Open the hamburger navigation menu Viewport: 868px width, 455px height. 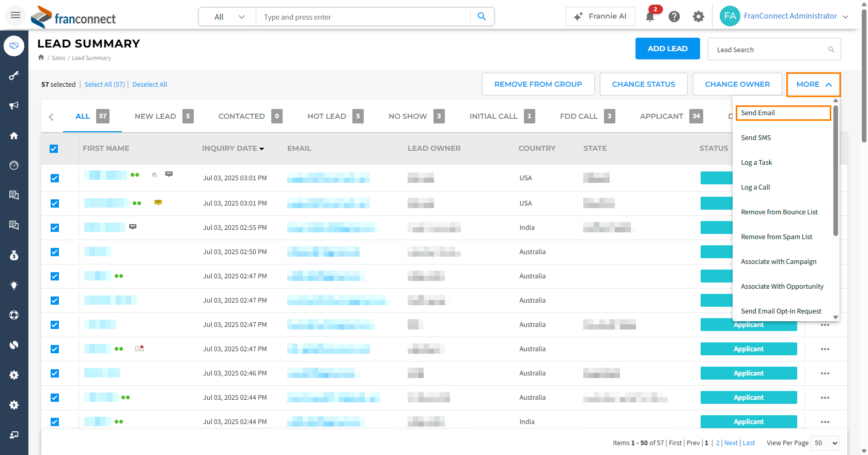16,15
